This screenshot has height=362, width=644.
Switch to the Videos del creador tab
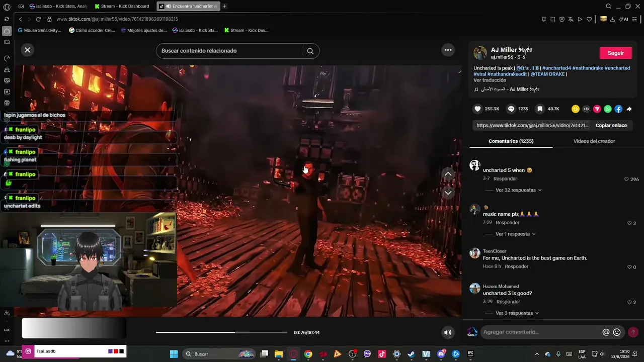(x=594, y=141)
